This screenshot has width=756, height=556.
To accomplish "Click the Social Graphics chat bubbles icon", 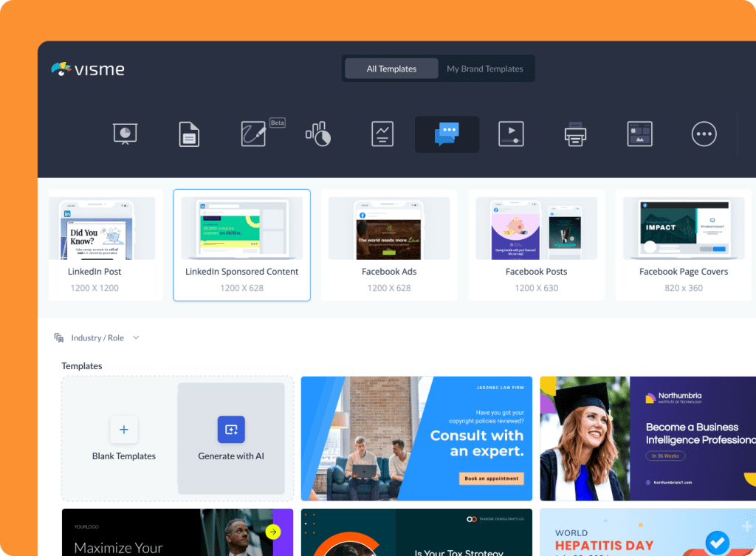I will click(x=446, y=134).
